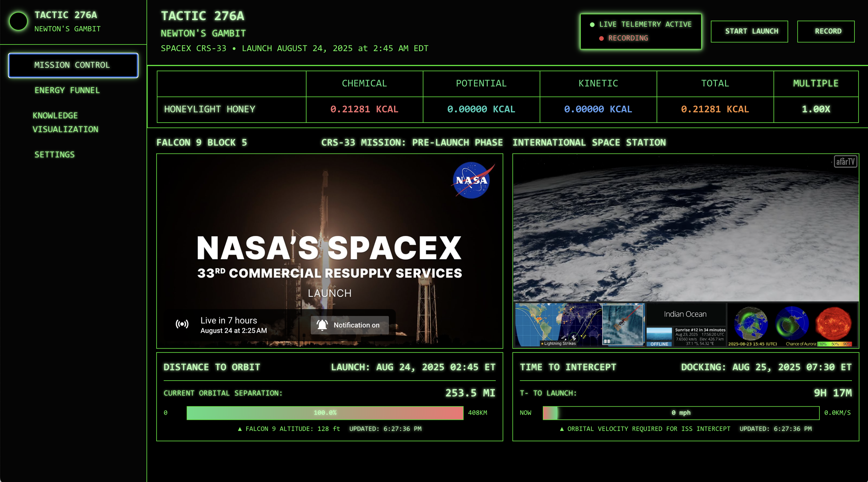Toggle the Notification on button
Screen dimensions: 868x482
[350, 325]
